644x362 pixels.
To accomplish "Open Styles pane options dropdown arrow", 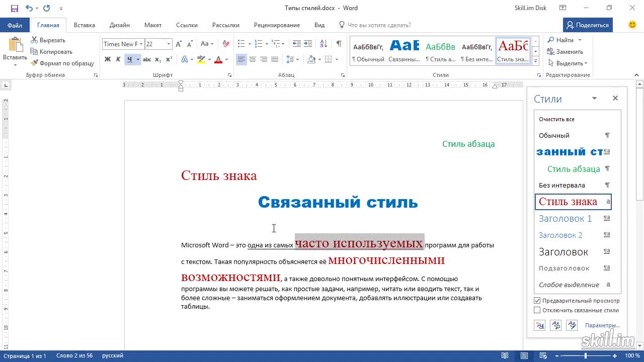I will pyautogui.click(x=594, y=99).
